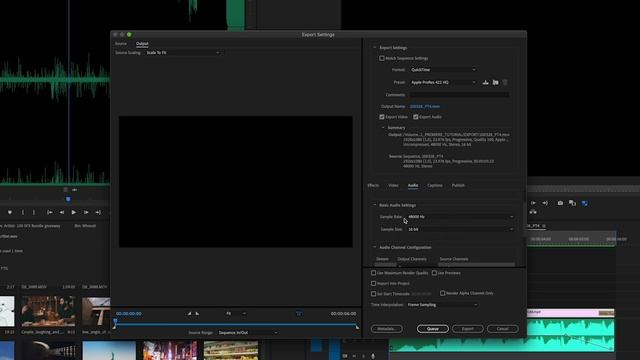
Task: Click Play in the Source monitor
Action: click(73, 212)
